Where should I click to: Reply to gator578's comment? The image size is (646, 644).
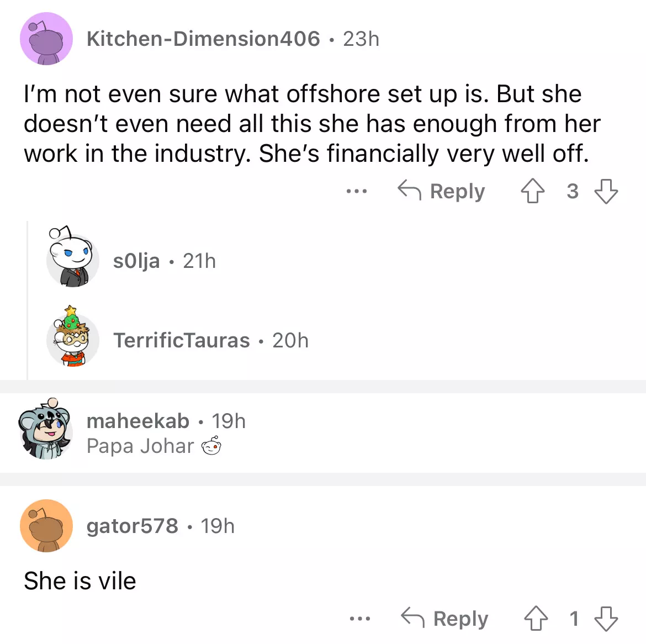click(444, 619)
